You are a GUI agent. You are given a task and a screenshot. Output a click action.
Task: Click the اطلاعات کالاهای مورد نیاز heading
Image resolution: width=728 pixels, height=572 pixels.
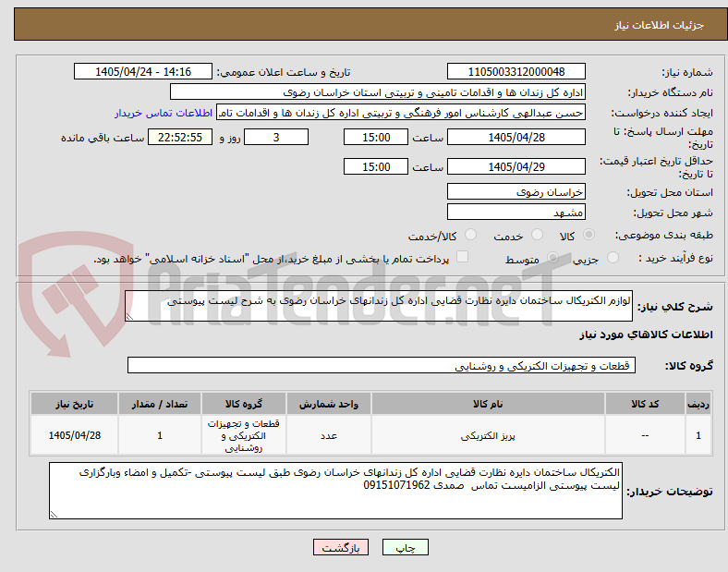646,335
